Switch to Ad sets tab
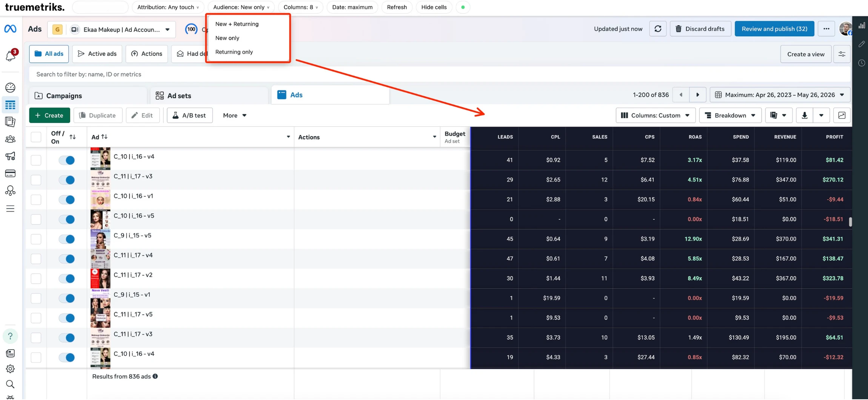This screenshot has width=868, height=400. point(209,95)
